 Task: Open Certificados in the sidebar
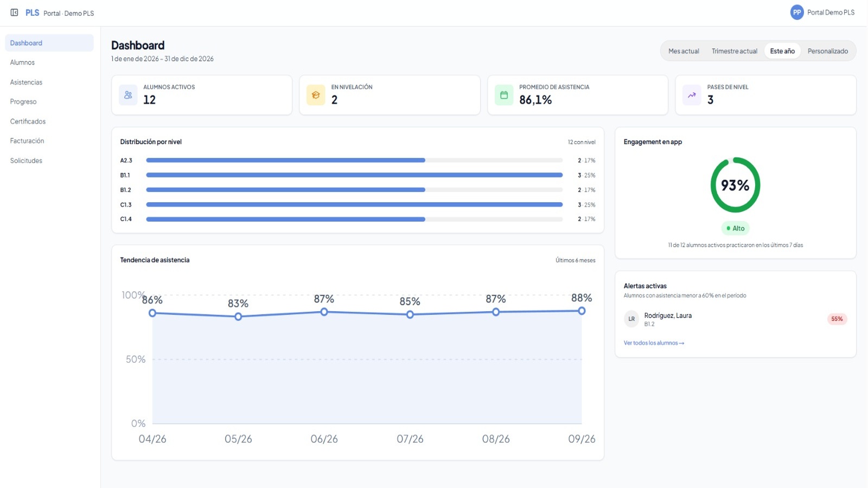49,121
